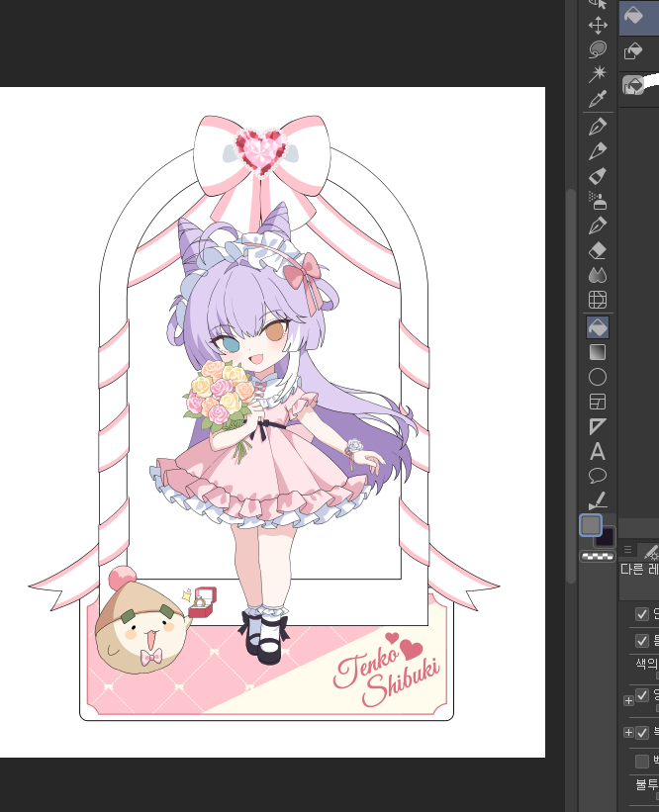The image size is (659, 812).
Task: Select the Blend tool
Action: (x=598, y=275)
